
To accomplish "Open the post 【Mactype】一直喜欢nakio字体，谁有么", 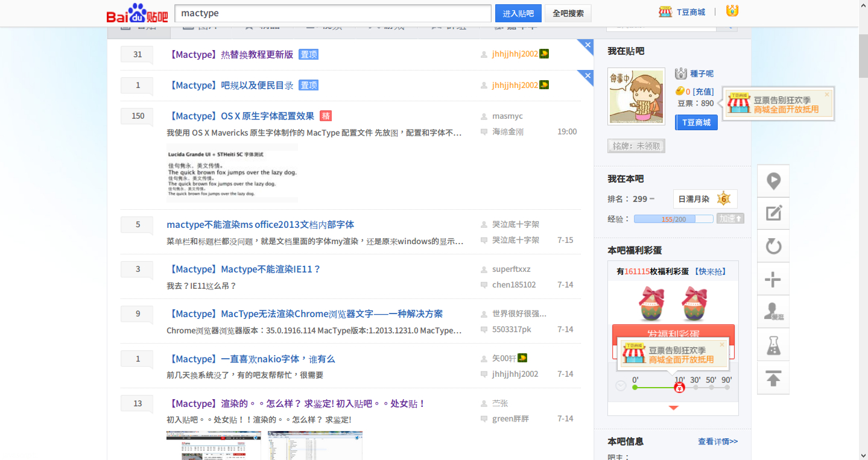I will pyautogui.click(x=251, y=359).
